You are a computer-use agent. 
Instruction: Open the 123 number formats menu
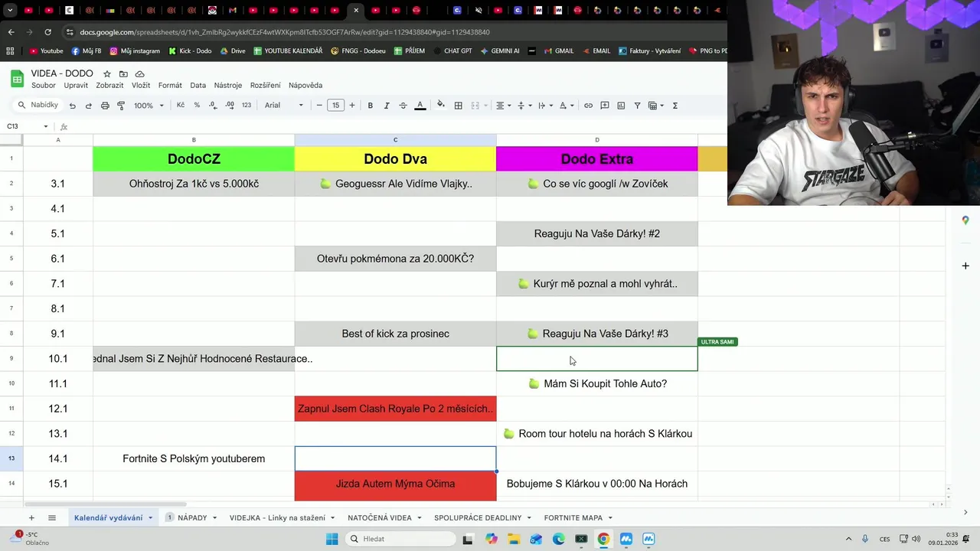pos(247,106)
